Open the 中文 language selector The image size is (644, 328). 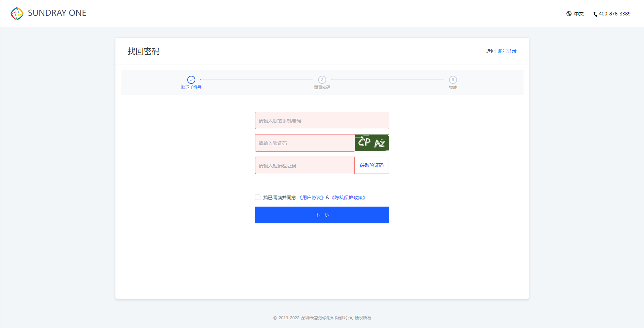click(579, 14)
